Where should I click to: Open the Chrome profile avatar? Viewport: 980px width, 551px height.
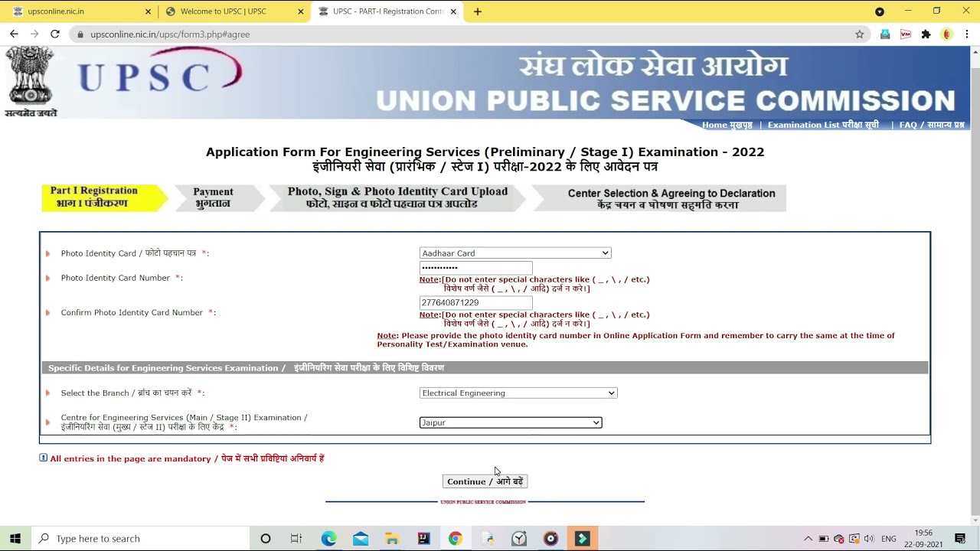pos(947,34)
